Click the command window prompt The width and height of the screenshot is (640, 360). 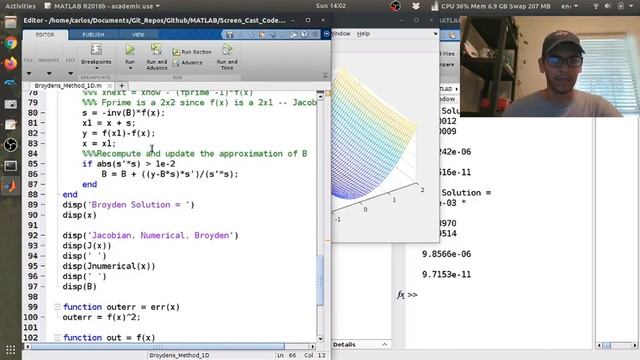pyautogui.click(x=412, y=294)
